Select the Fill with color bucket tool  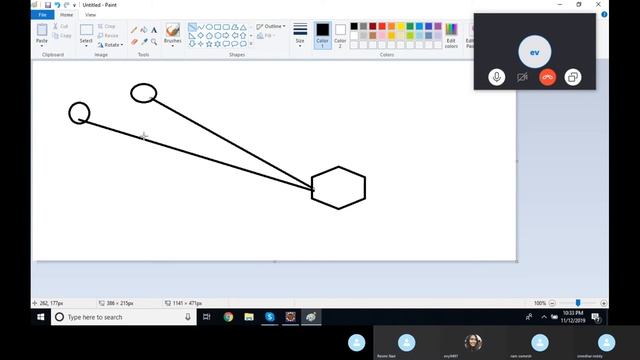coord(144,30)
